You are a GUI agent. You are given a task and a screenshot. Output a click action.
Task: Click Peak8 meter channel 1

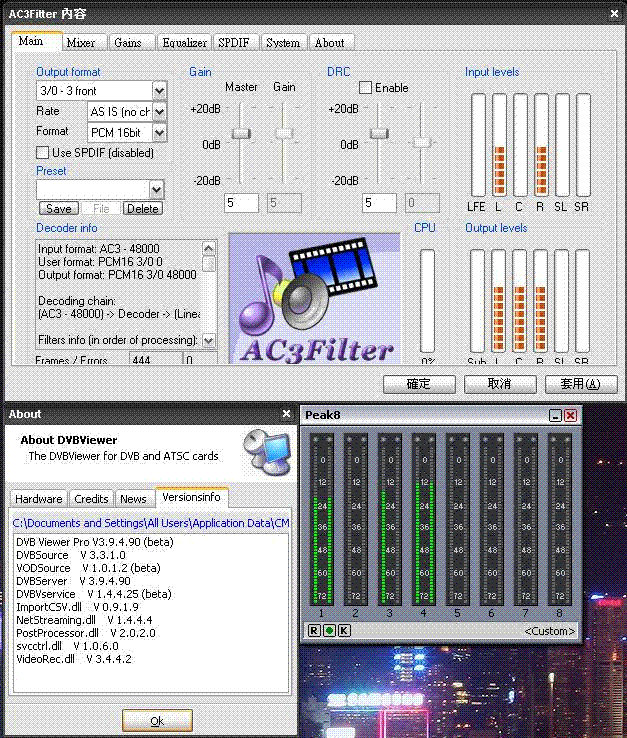(322, 519)
